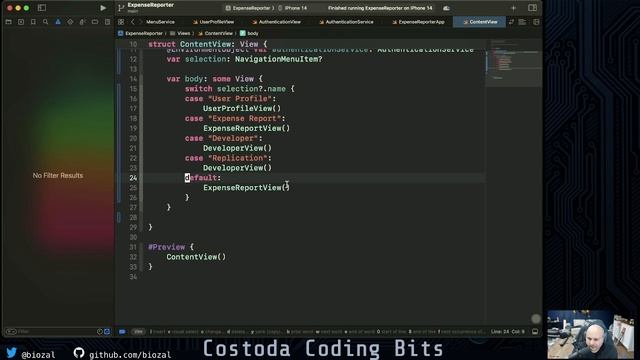Click the plus Library button
The image size is (640, 360).
[513, 8]
